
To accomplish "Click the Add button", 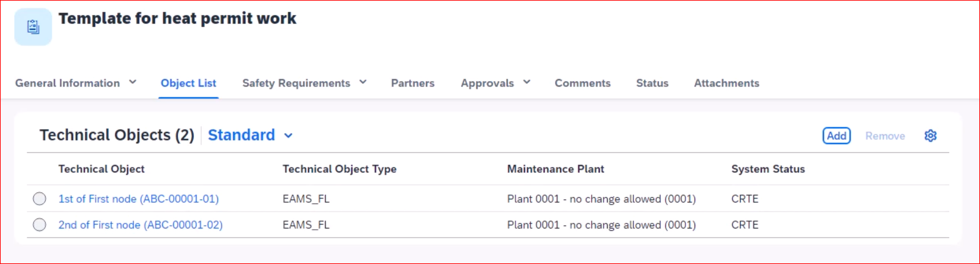I will [837, 136].
